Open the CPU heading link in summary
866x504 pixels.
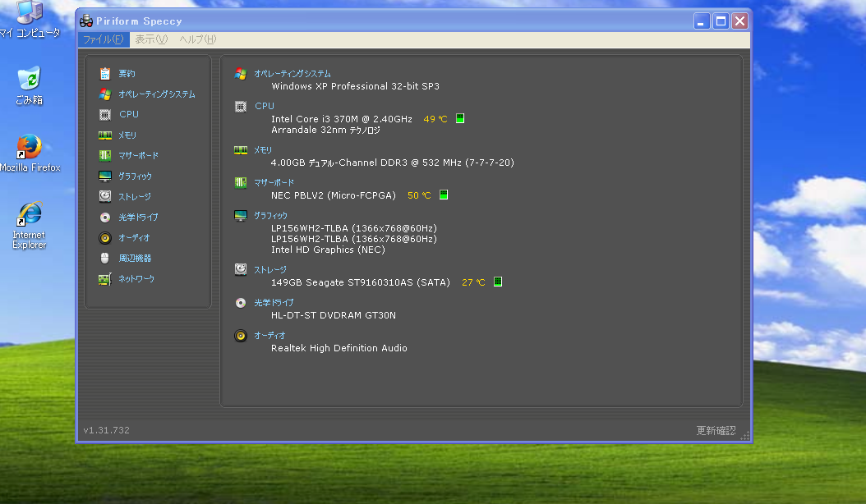pos(265,106)
